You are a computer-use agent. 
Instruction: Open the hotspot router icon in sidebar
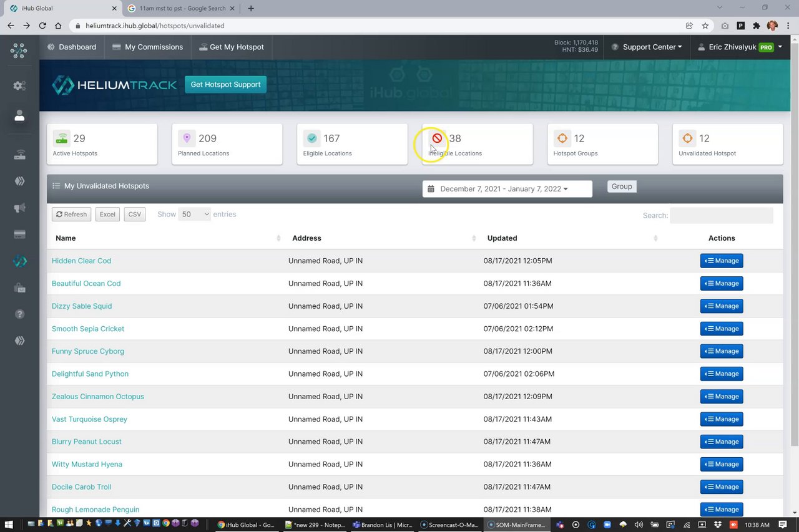19,155
